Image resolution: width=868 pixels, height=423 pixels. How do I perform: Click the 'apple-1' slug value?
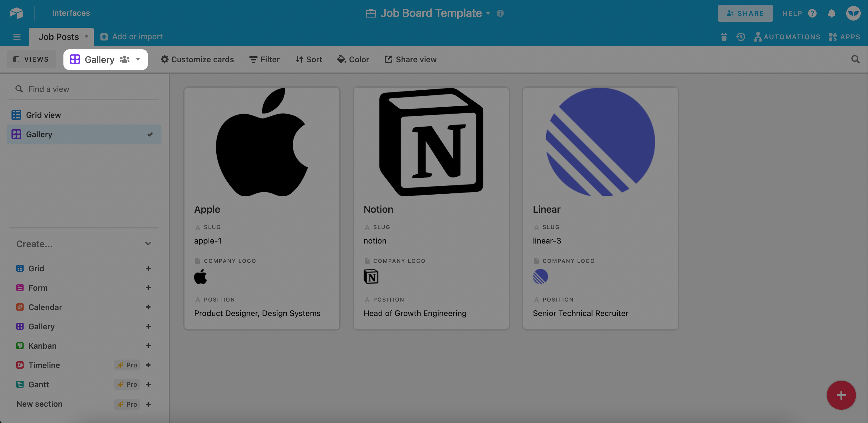coord(207,241)
